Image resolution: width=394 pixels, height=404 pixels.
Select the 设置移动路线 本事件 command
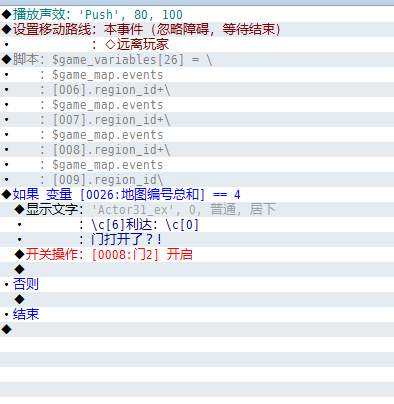(197, 29)
